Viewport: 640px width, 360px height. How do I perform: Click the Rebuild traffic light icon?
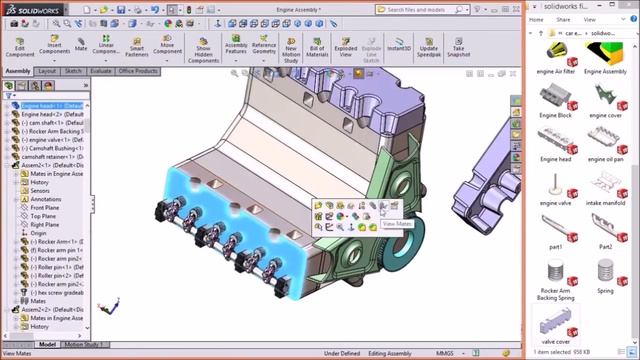189,9
